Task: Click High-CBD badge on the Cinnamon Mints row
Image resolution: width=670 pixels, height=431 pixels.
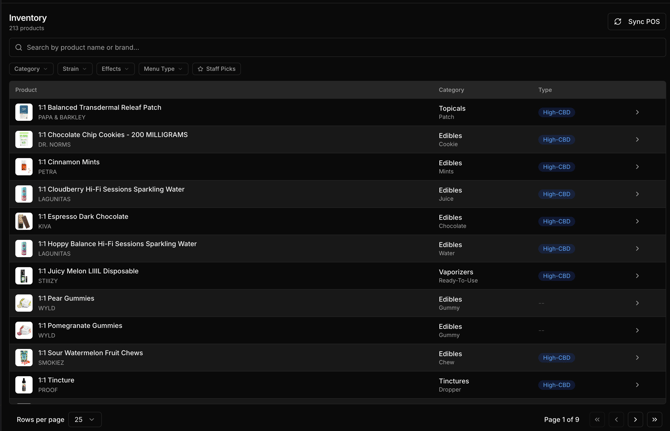Action: click(556, 167)
